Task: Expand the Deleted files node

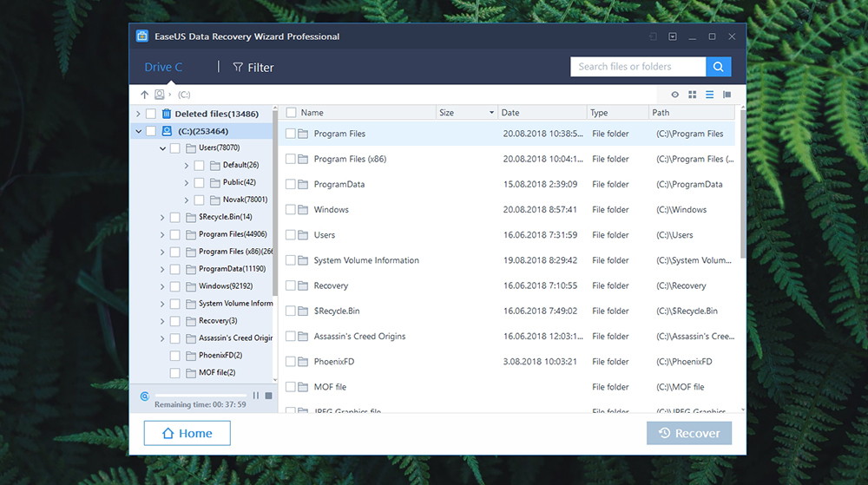Action: [x=138, y=114]
